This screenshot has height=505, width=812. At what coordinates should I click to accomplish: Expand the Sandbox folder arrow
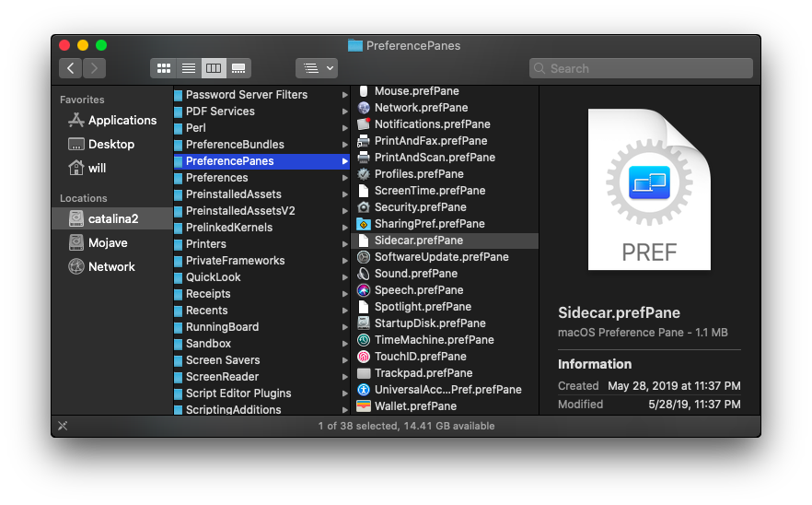click(345, 344)
